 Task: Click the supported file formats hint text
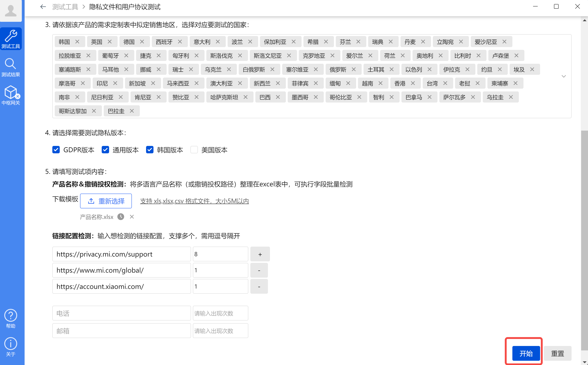tap(195, 201)
